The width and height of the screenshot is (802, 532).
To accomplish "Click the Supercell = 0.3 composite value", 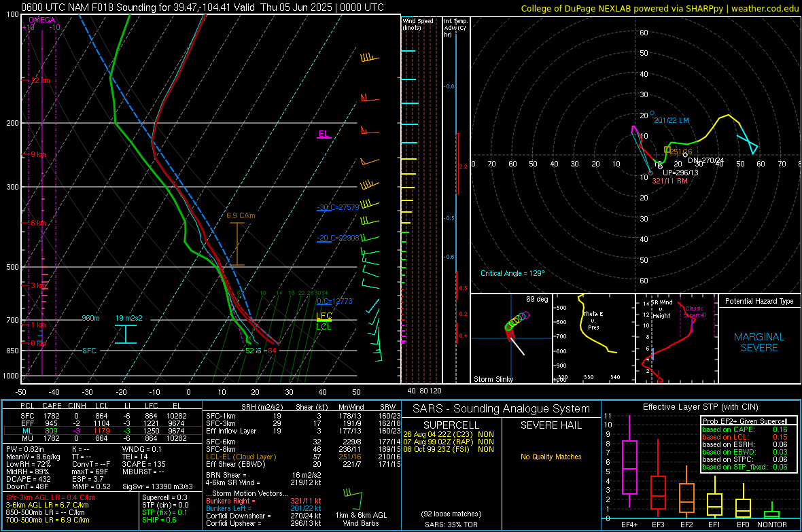I will 164,498.
